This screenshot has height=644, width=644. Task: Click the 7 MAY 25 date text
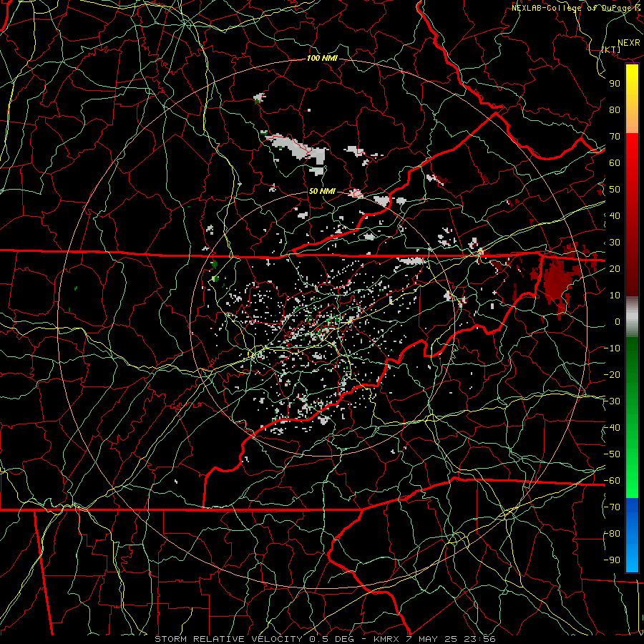431,639
